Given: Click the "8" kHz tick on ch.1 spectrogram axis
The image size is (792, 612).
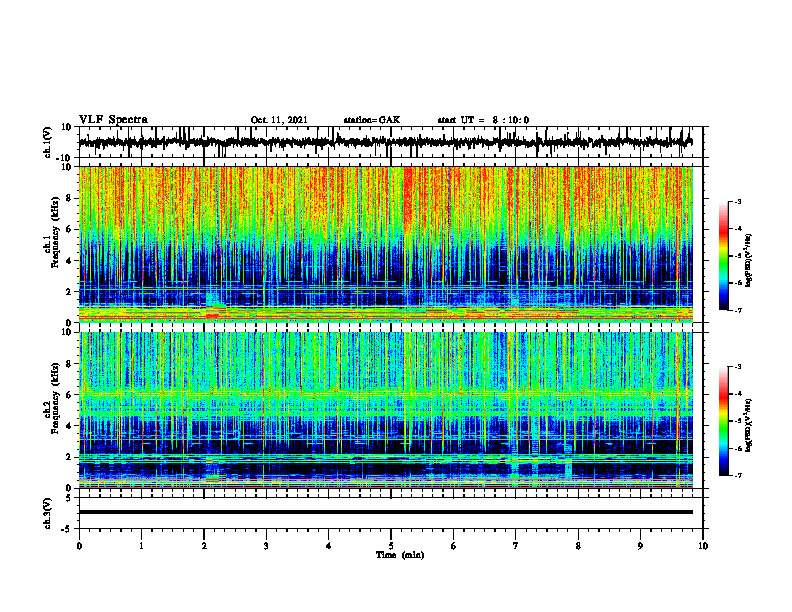Looking at the screenshot, I should [x=70, y=198].
